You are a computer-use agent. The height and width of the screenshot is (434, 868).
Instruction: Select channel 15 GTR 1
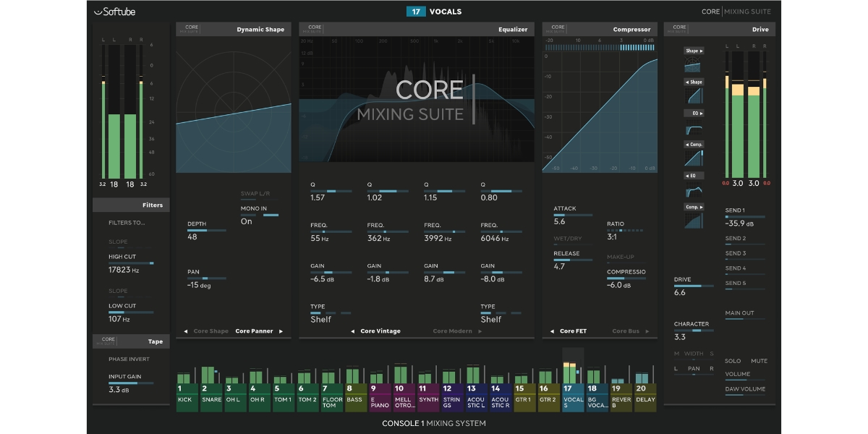click(x=524, y=398)
